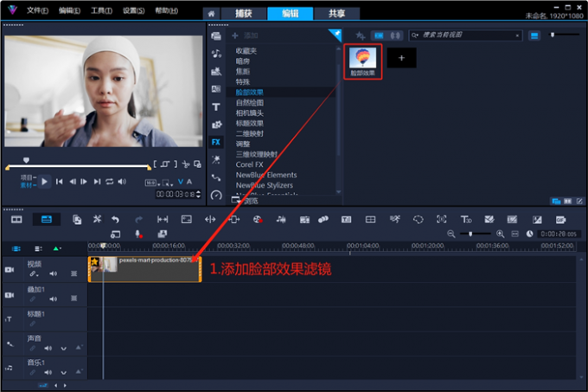Open the 帮助 (Help) menu
Screen dimensions: 588x392
[167, 10]
